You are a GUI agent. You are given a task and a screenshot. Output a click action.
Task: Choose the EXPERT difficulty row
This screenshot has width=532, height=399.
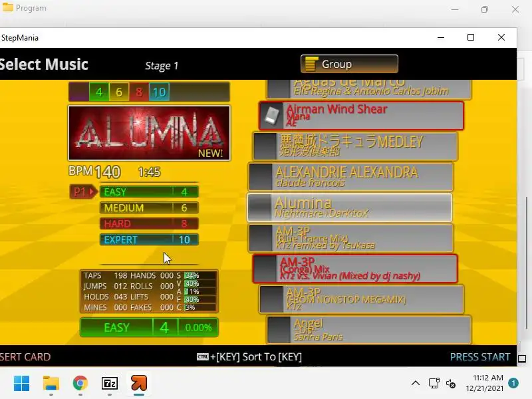pos(149,239)
